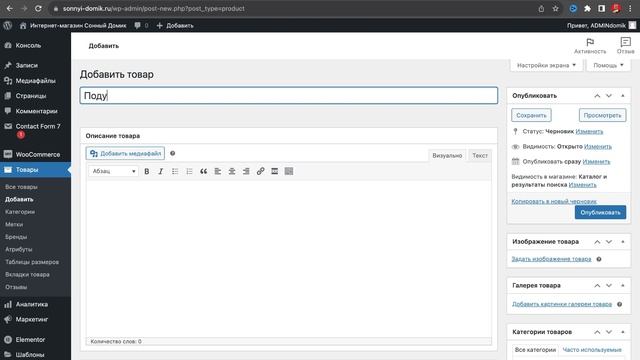Click Копировать в новый черновик link

coord(554,202)
